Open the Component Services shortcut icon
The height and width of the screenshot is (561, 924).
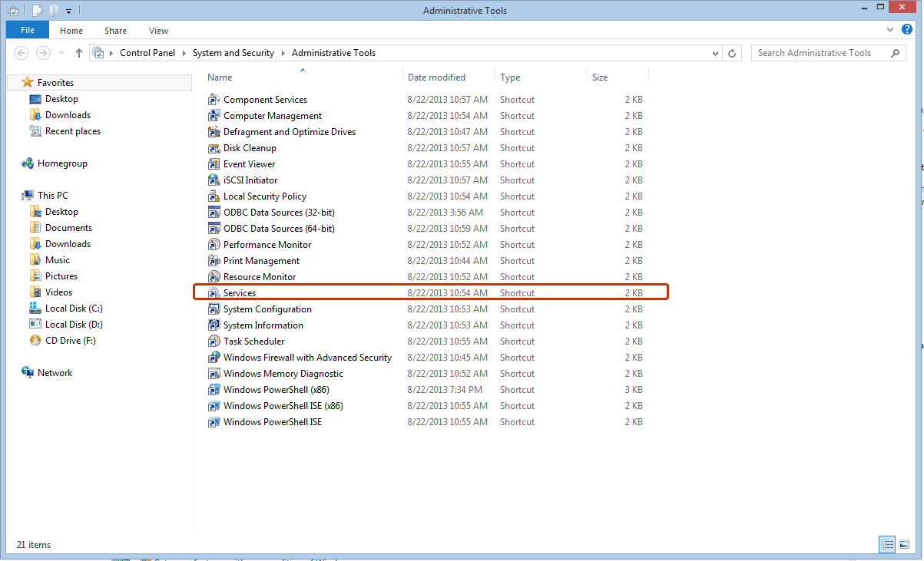pyautogui.click(x=214, y=100)
